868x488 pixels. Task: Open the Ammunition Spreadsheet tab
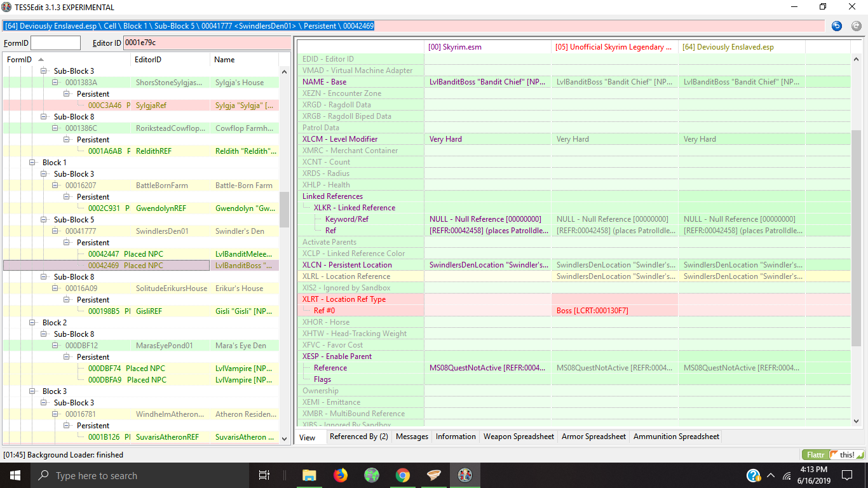click(676, 437)
